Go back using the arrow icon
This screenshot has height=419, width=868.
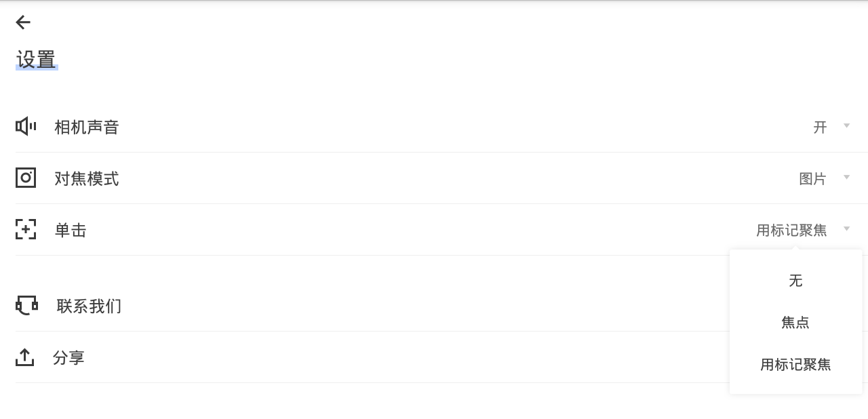(23, 22)
